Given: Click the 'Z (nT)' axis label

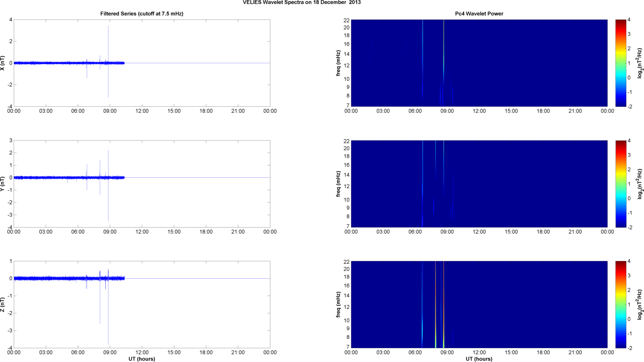Looking at the screenshot, I should [x=3, y=305].
